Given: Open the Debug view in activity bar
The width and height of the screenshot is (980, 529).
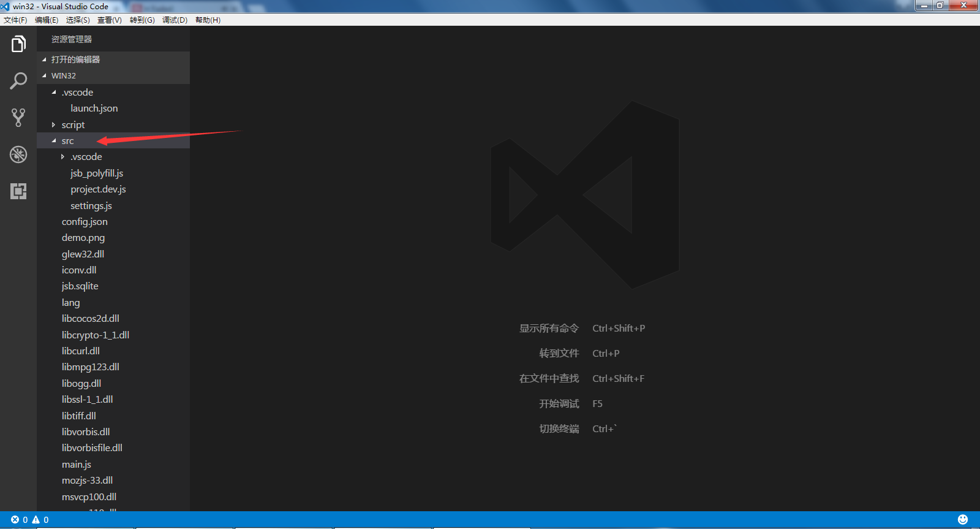Looking at the screenshot, I should tap(18, 154).
